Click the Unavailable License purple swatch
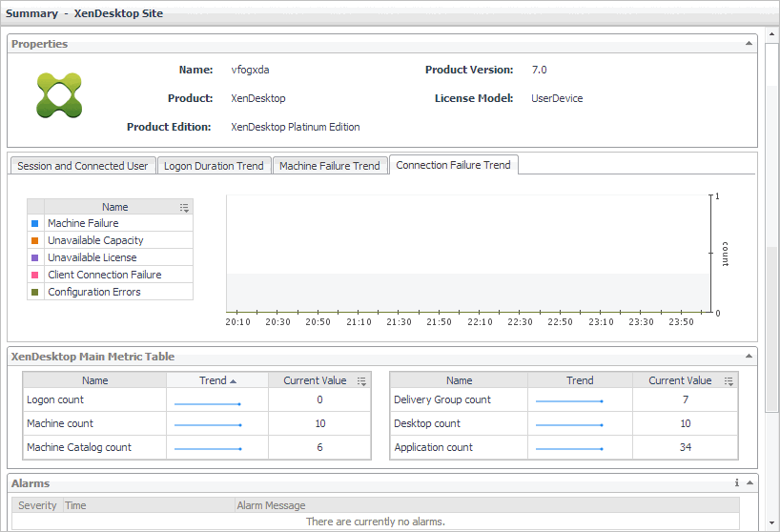The height and width of the screenshot is (532, 780). 35,258
